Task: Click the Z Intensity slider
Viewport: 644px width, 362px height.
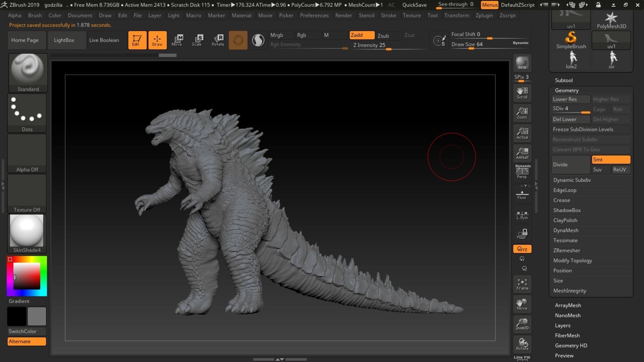Action: (x=389, y=46)
